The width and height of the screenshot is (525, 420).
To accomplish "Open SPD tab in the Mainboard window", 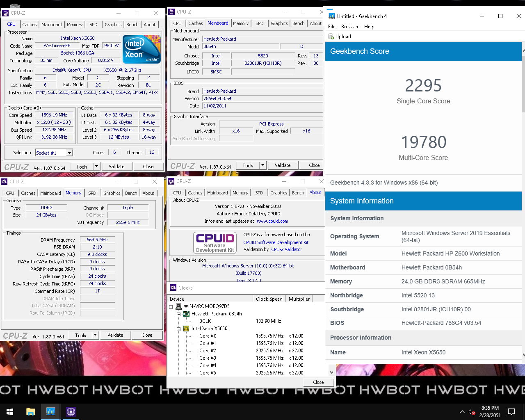I will 260,23.
